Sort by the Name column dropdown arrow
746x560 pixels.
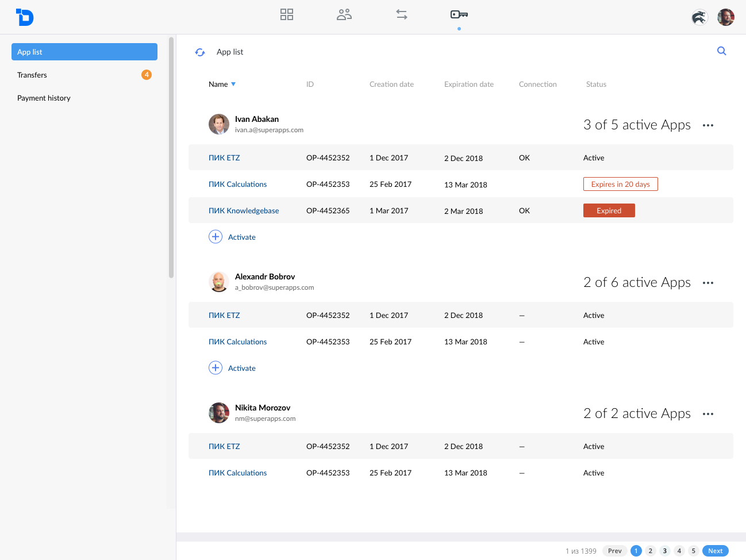point(233,85)
